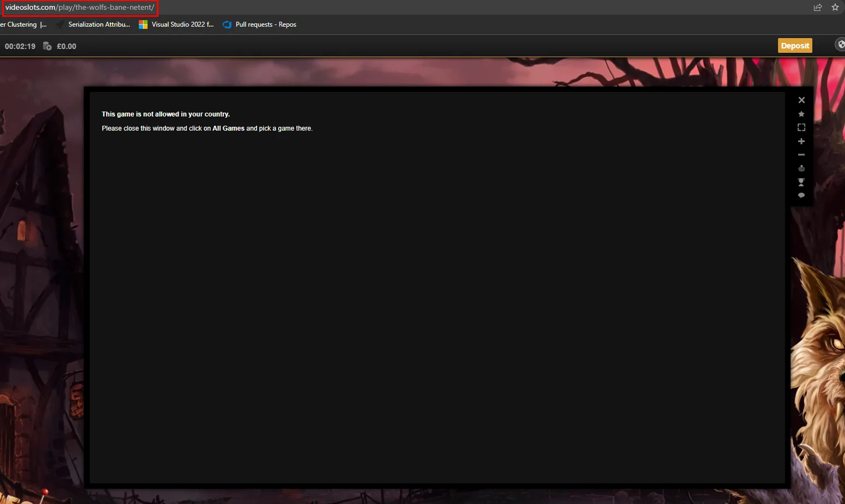This screenshot has width=845, height=504.
Task: Click 'This game is not allowed in your country.'
Action: (166, 114)
